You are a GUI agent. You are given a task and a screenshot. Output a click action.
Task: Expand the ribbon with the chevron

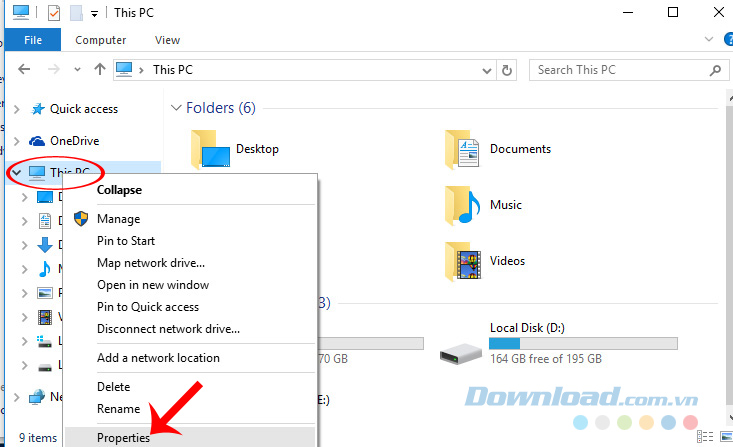[709, 40]
